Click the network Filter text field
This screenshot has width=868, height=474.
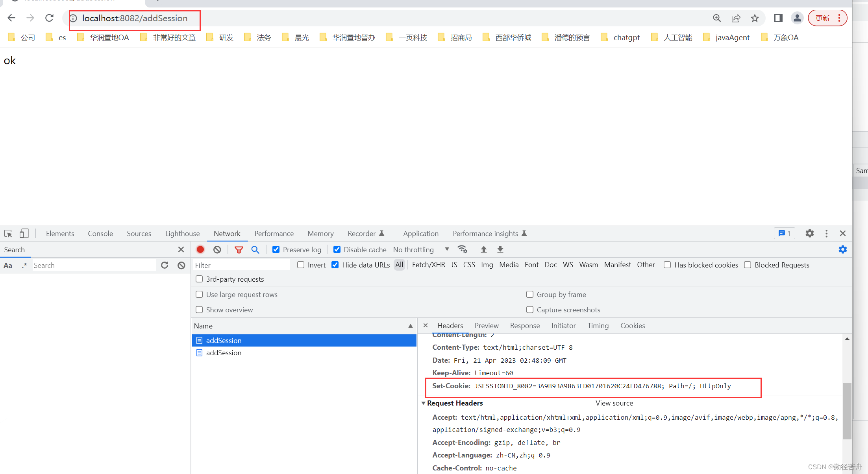point(241,265)
